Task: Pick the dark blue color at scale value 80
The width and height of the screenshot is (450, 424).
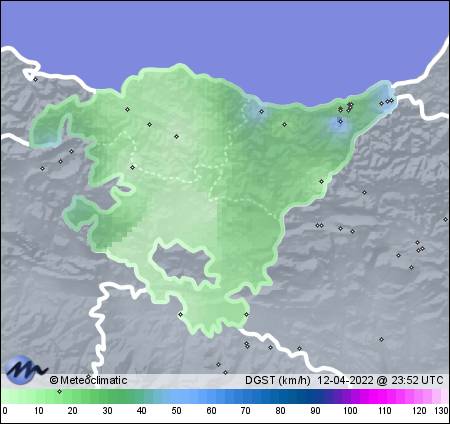Action: click(280, 397)
